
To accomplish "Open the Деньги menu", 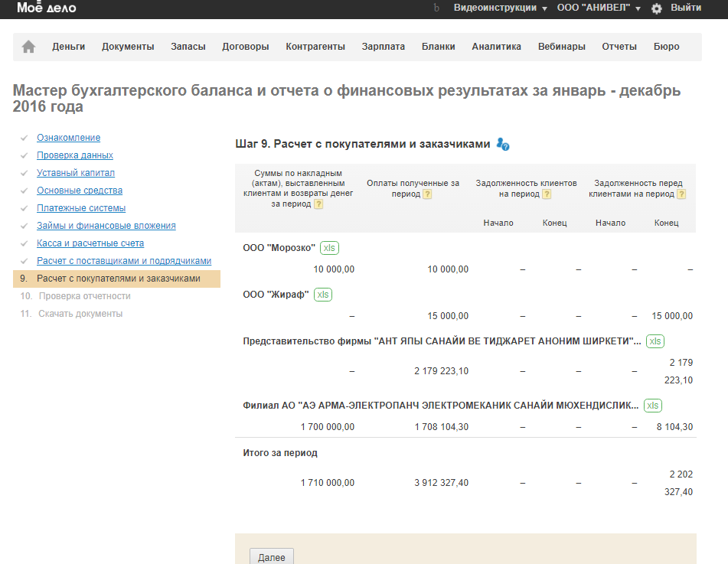I will click(x=69, y=47).
